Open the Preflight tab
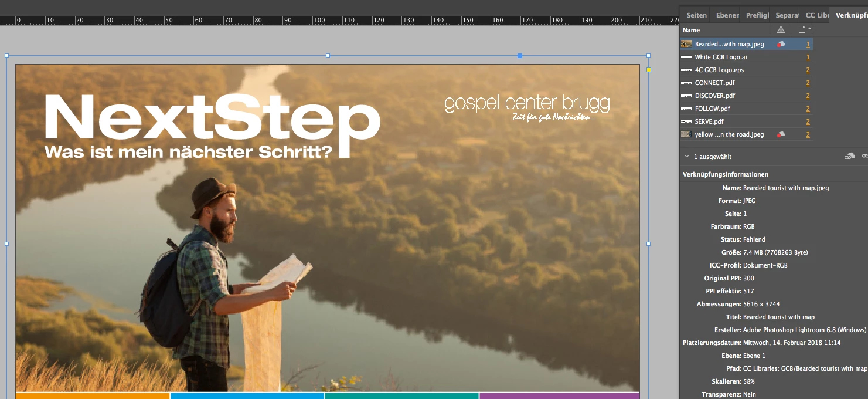Viewport: 868px width, 399px height. pyautogui.click(x=757, y=15)
